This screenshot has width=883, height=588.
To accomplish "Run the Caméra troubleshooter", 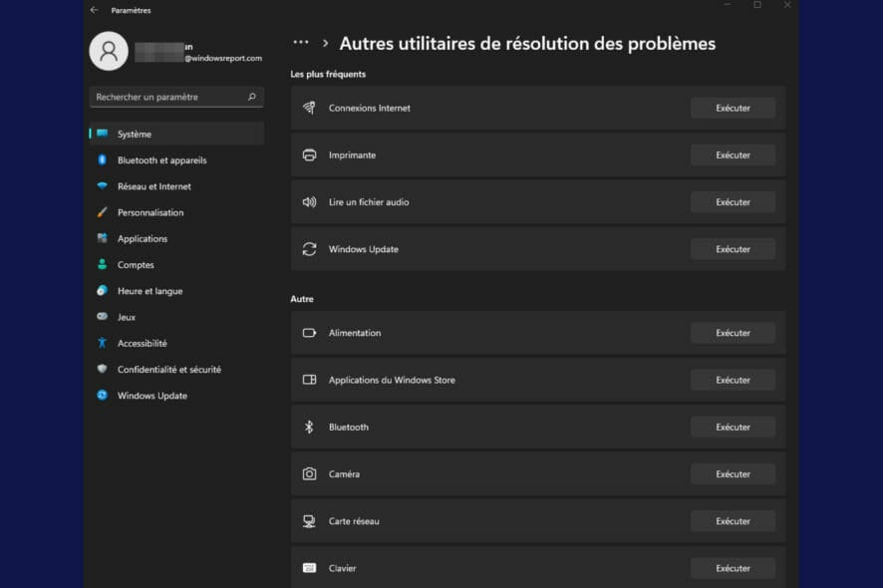I will (x=733, y=473).
